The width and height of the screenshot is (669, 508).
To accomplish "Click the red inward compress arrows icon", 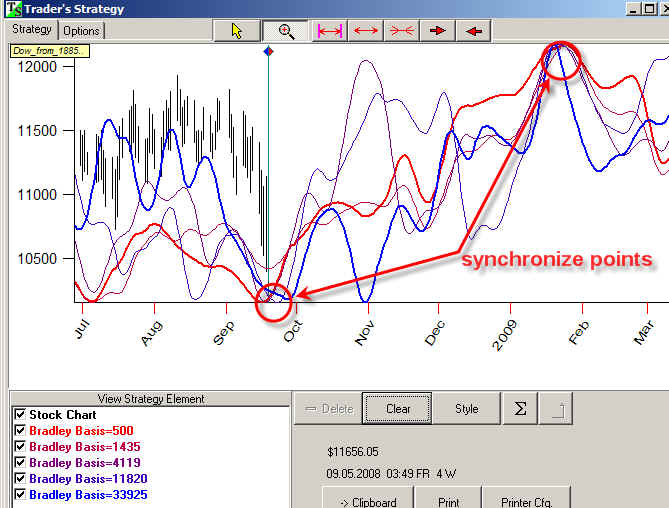I will [402, 31].
